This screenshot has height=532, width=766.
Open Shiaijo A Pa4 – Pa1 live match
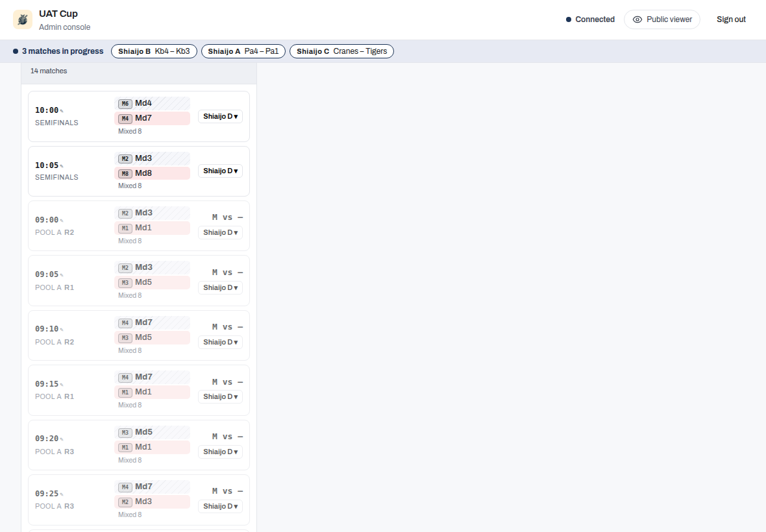pos(243,51)
